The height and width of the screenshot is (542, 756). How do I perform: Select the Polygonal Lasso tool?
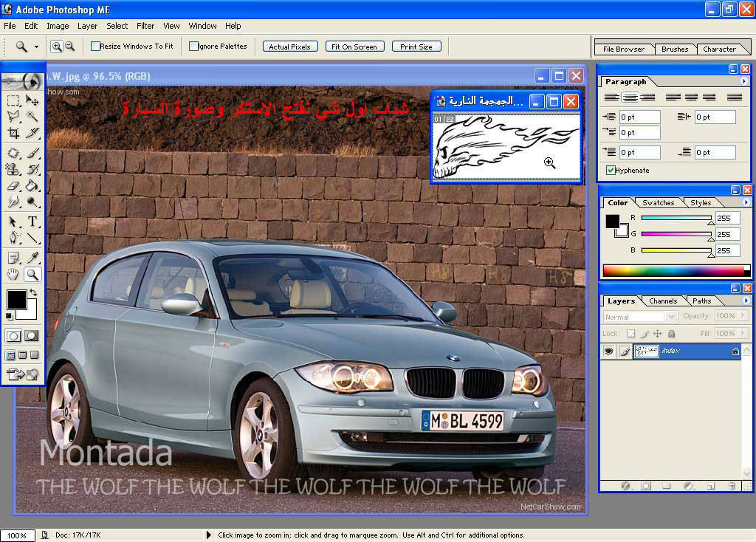(13, 116)
